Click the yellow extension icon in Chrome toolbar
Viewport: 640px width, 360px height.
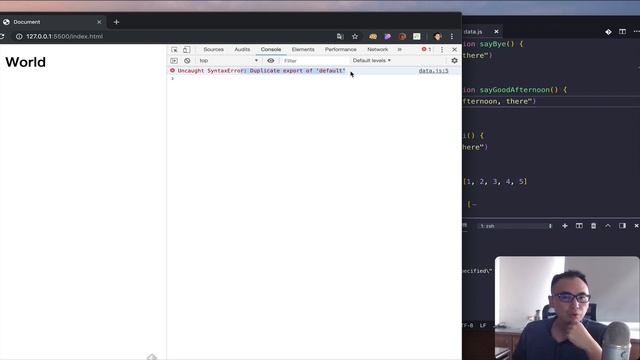point(373,36)
